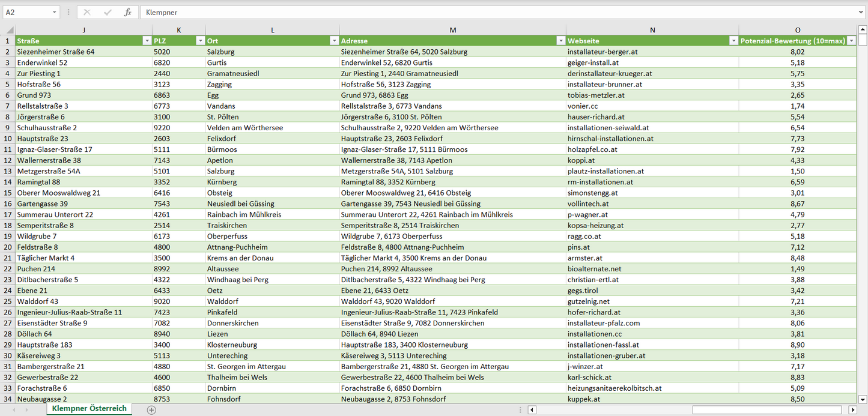Select the Klempner Österreich sheet tab

(90, 409)
